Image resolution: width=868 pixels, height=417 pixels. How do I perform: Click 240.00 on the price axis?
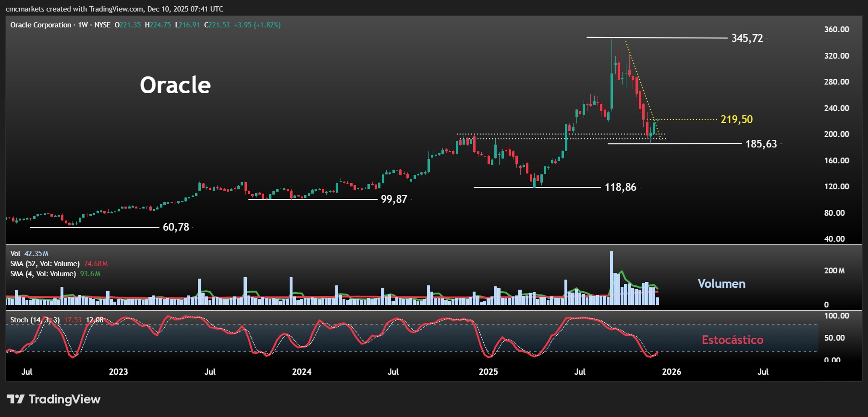click(836, 108)
